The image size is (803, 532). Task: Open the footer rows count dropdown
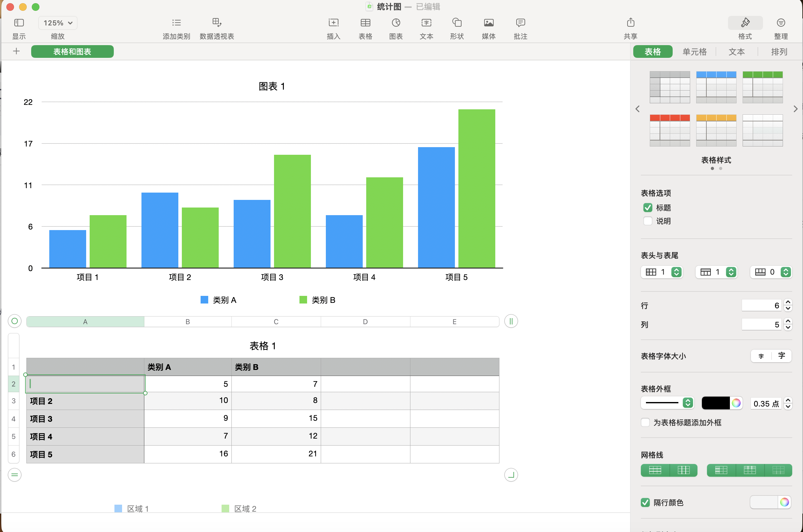coord(771,272)
